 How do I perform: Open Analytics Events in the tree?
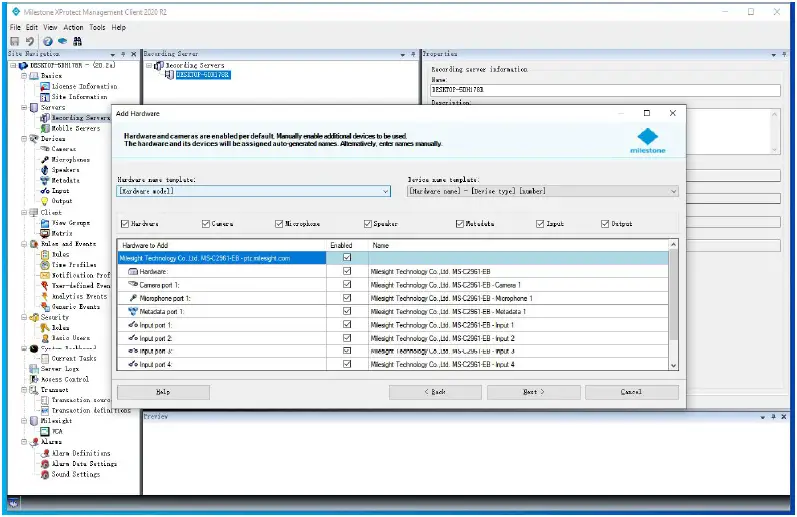click(x=79, y=296)
